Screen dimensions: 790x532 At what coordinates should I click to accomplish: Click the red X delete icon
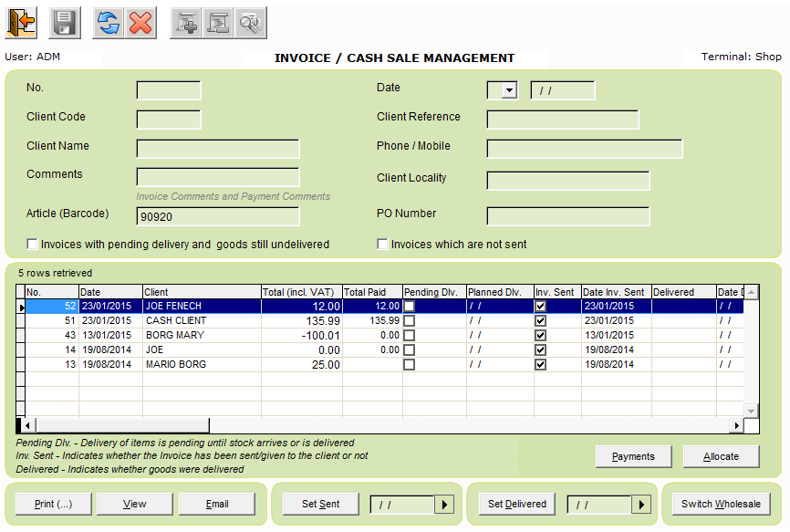pyautogui.click(x=140, y=22)
